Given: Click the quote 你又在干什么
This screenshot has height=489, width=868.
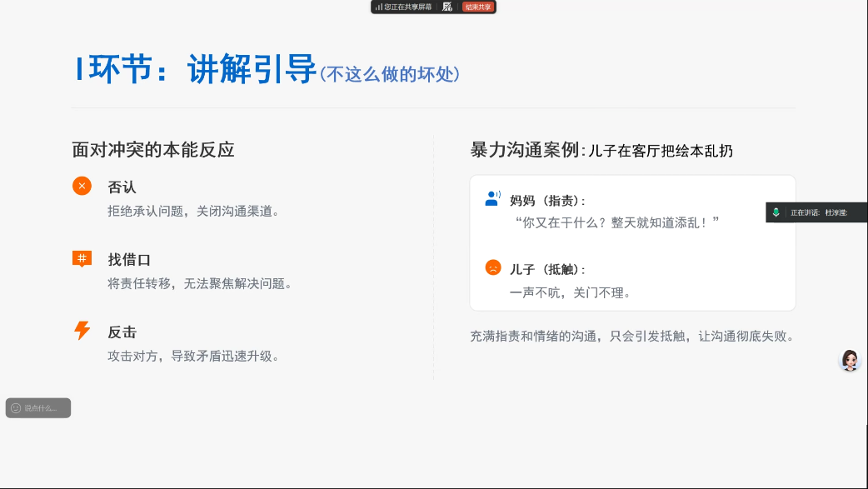Looking at the screenshot, I should tap(616, 222).
